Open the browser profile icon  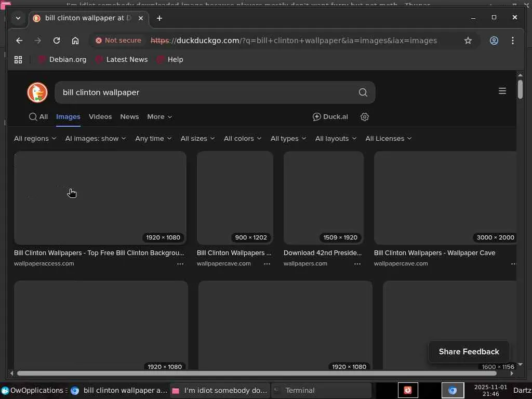(494, 41)
